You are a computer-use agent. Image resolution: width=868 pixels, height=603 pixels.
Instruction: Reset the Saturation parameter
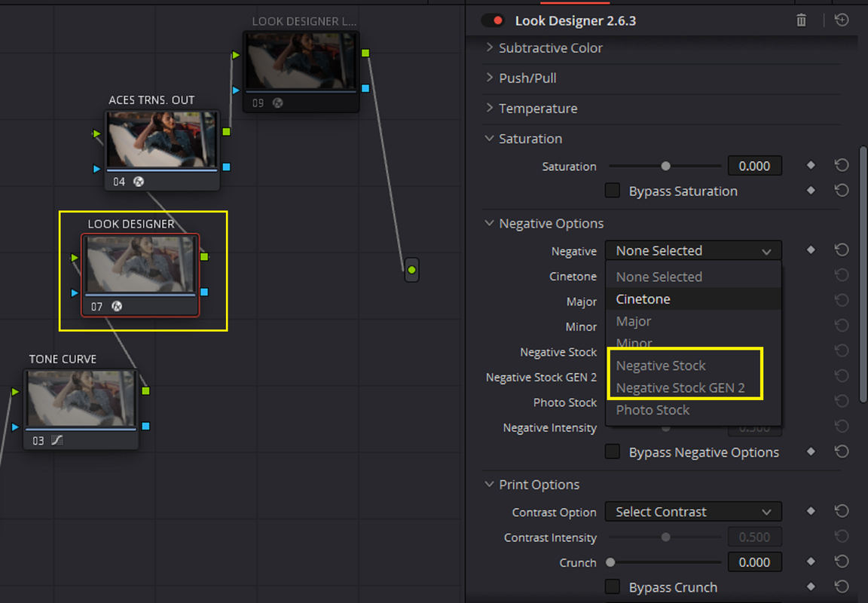(x=842, y=165)
